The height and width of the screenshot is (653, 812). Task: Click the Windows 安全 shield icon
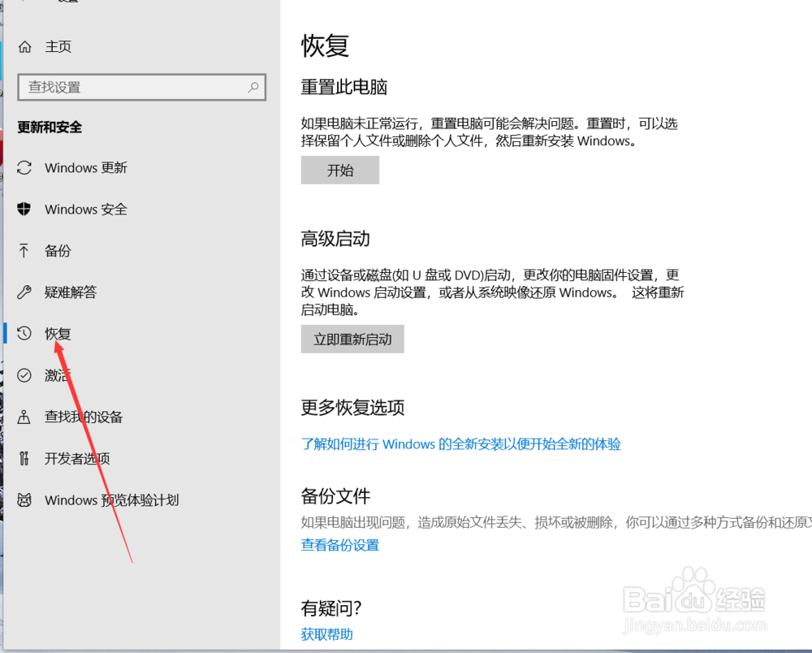pyautogui.click(x=24, y=209)
